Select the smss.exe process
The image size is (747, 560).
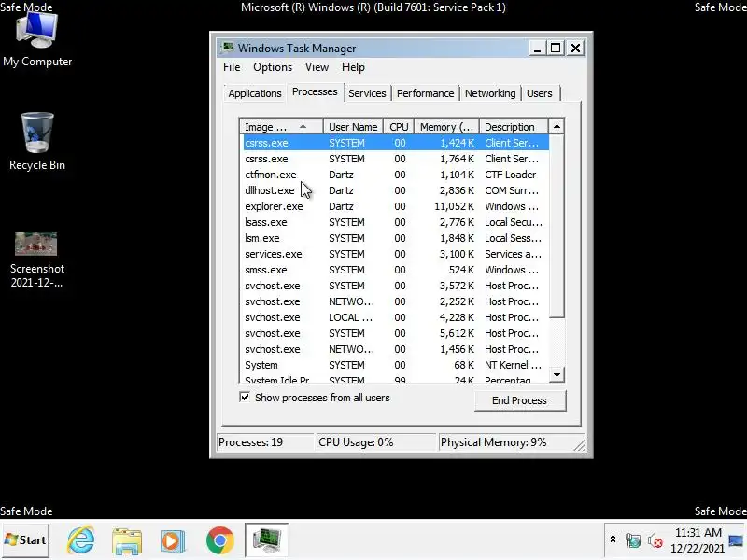pyautogui.click(x=396, y=270)
